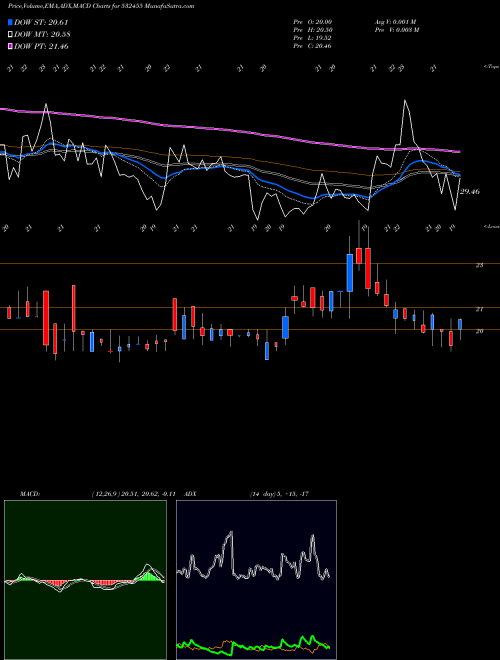Select the DOW PT: 21.46 label
The height and width of the screenshot is (660, 500).
coord(41,46)
